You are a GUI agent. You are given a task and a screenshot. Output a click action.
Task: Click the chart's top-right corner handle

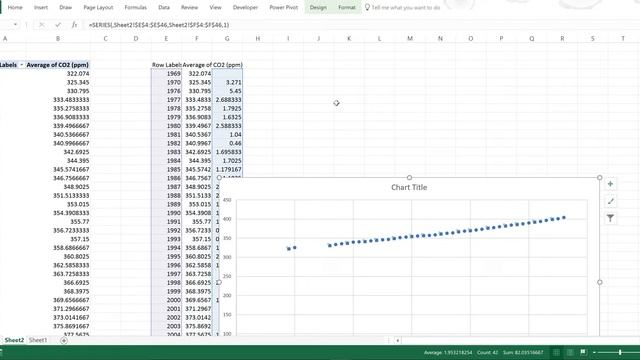[600, 178]
